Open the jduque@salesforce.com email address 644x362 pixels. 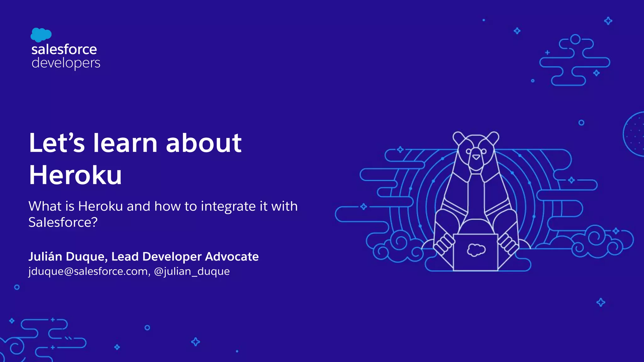pos(89,271)
